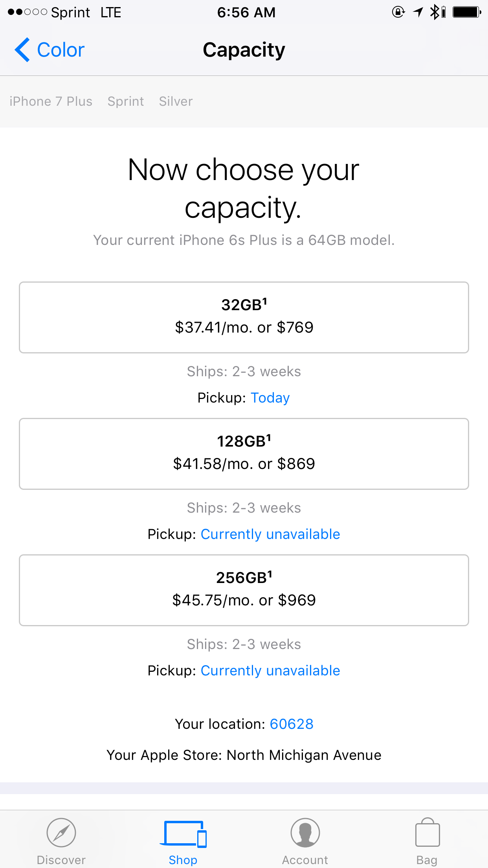The height and width of the screenshot is (868, 488).
Task: Tap the rotation lock status icon
Action: point(398,12)
